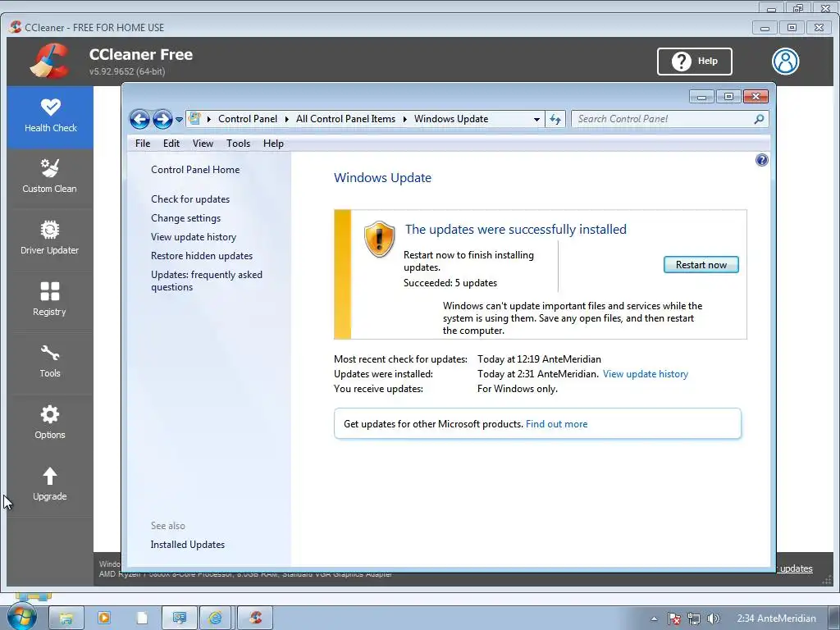Screen dimensions: 840x630
Task: Click View update history next to install time
Action: click(646, 374)
